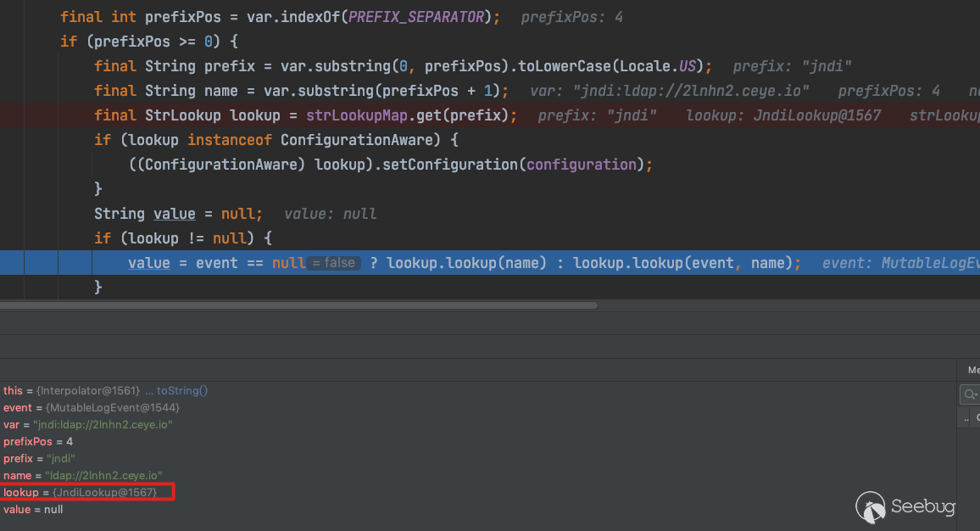Click the toString() link beside this
This screenshot has width=980, height=531.
pyautogui.click(x=182, y=390)
